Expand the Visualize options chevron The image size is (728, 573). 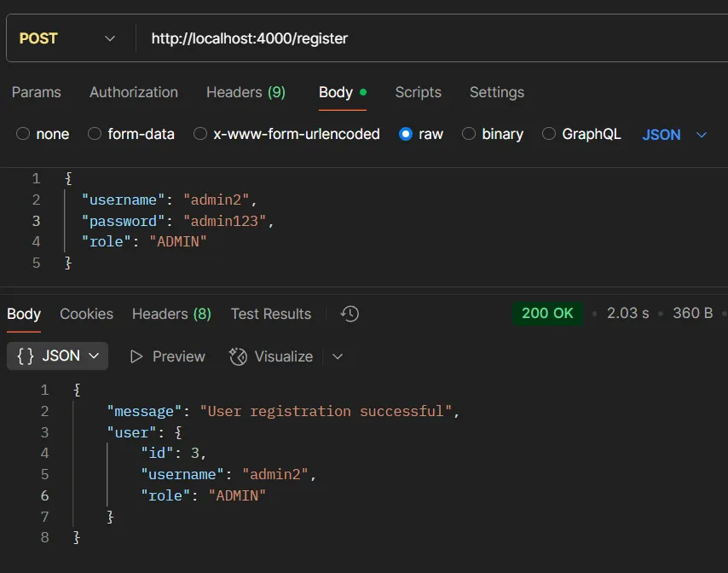click(x=337, y=356)
